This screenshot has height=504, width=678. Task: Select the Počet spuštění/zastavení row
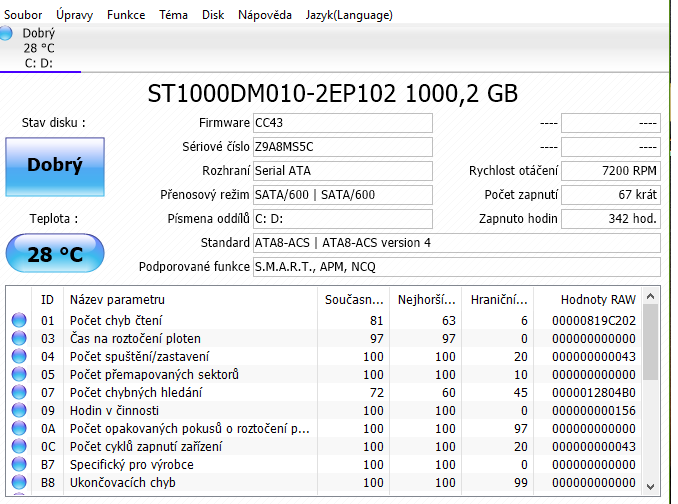pos(324,357)
